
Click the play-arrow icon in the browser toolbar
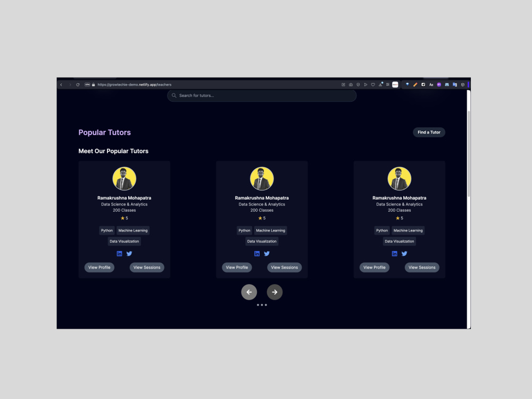[x=365, y=85]
